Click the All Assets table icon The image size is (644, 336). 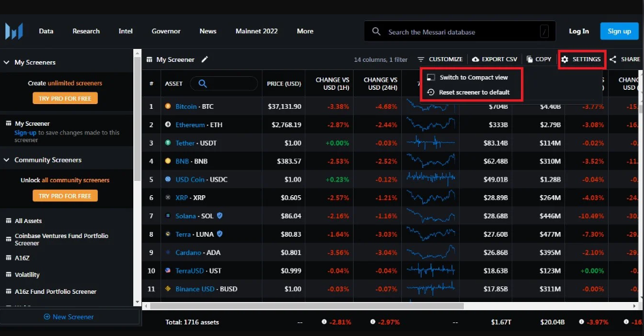[x=8, y=220]
